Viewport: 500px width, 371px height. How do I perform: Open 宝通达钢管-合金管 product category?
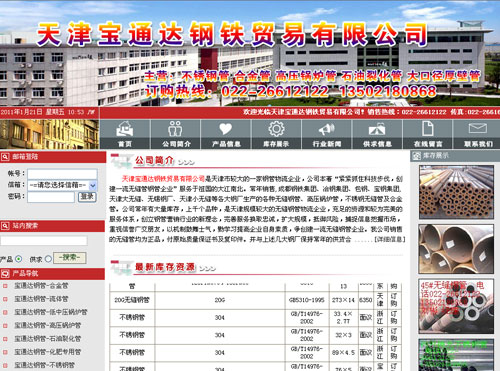(x=41, y=286)
